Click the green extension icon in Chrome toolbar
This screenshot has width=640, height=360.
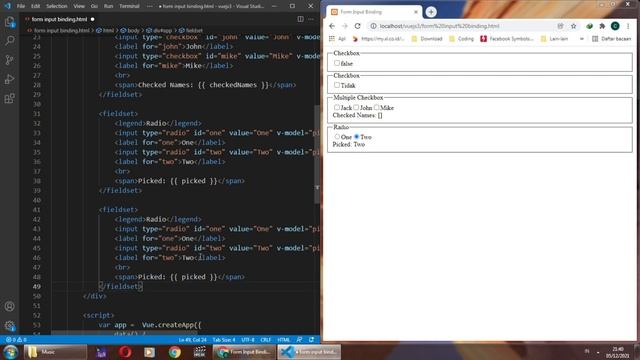(589, 26)
